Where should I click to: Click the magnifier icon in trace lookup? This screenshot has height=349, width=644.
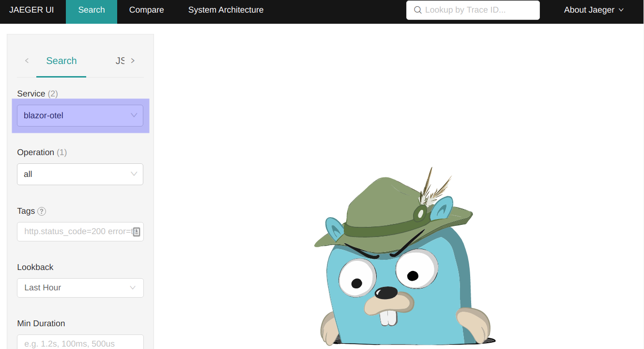pos(417,10)
